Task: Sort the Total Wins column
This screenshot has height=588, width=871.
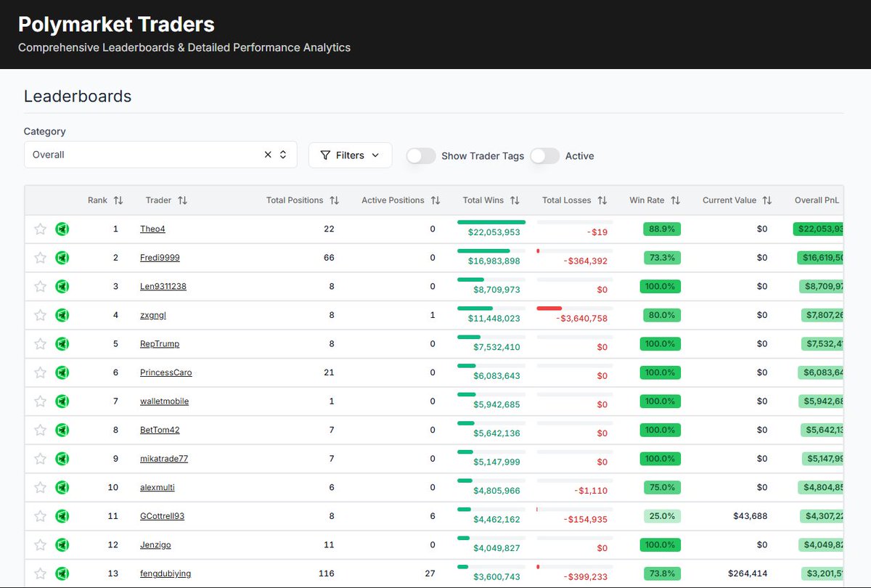Action: pyautogui.click(x=516, y=200)
